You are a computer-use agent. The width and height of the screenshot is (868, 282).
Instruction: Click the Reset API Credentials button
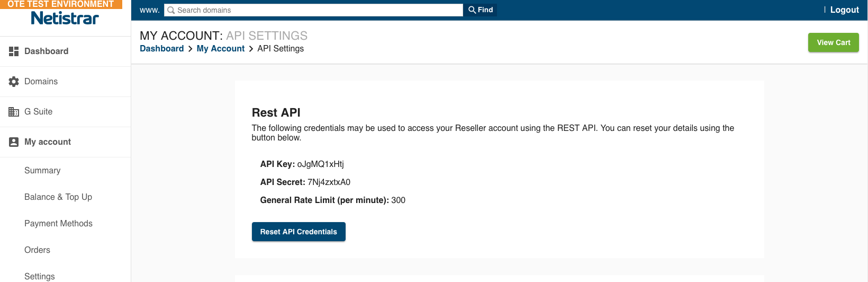(x=299, y=232)
